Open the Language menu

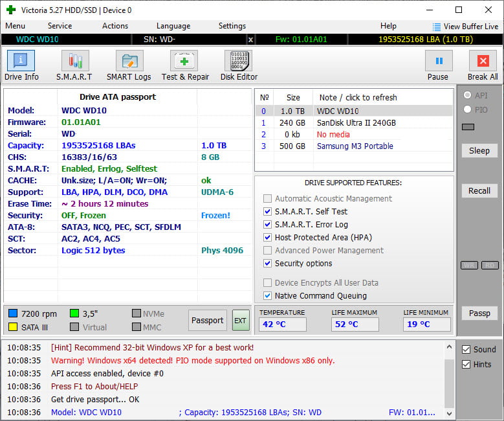click(173, 26)
